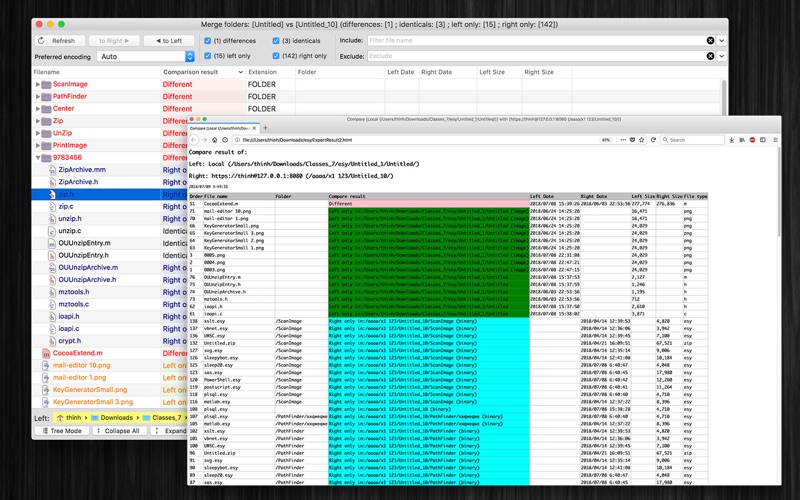Open the Firefox library icon

[742, 140]
